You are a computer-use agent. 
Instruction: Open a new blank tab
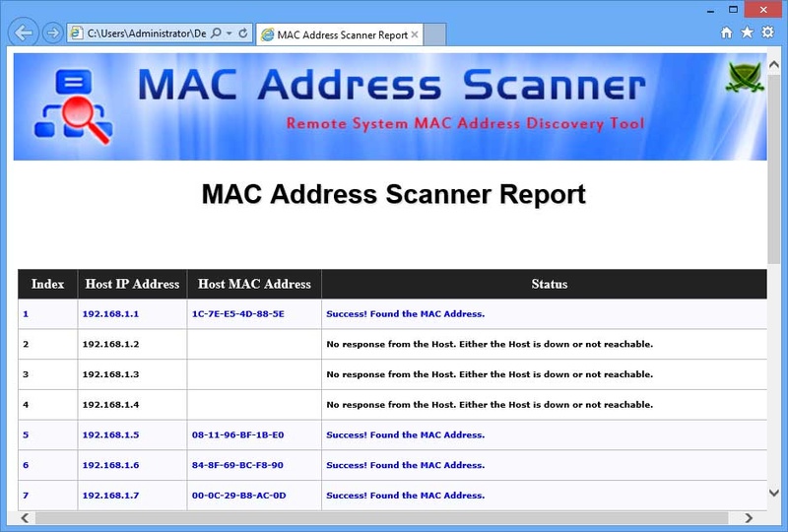434,34
